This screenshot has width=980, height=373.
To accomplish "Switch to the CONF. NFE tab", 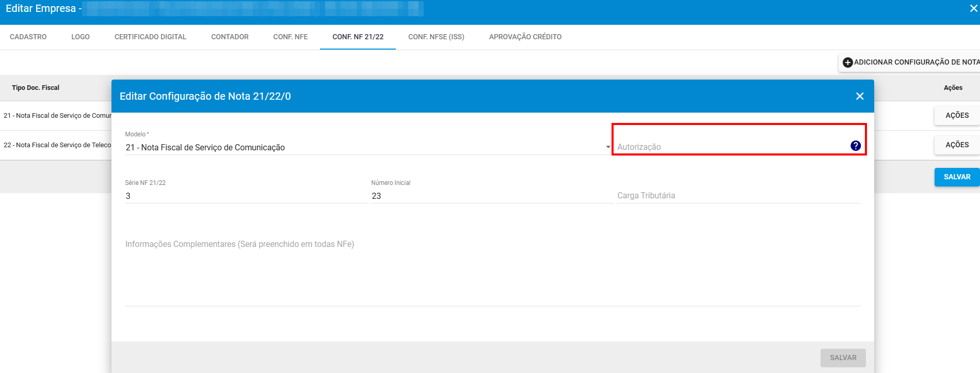I will point(291,37).
